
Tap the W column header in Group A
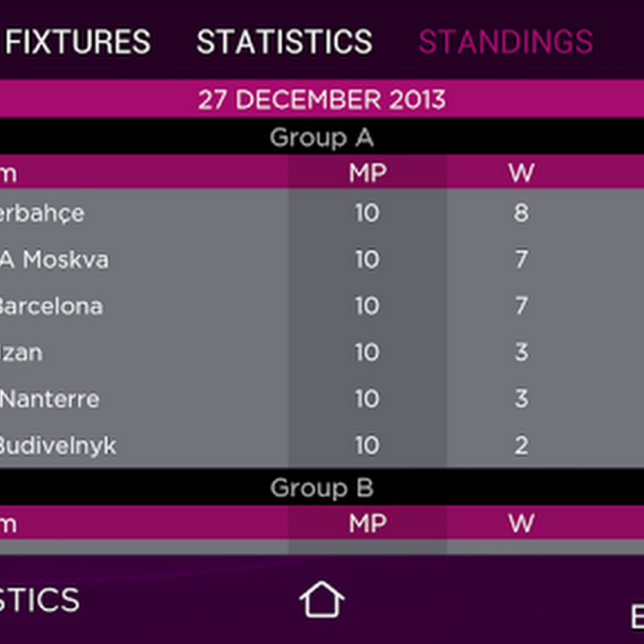(521, 172)
